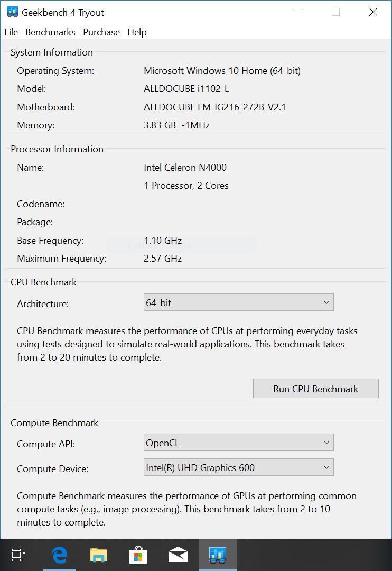392x571 pixels.
Task: Click the System Information group heading
Action: (52, 52)
